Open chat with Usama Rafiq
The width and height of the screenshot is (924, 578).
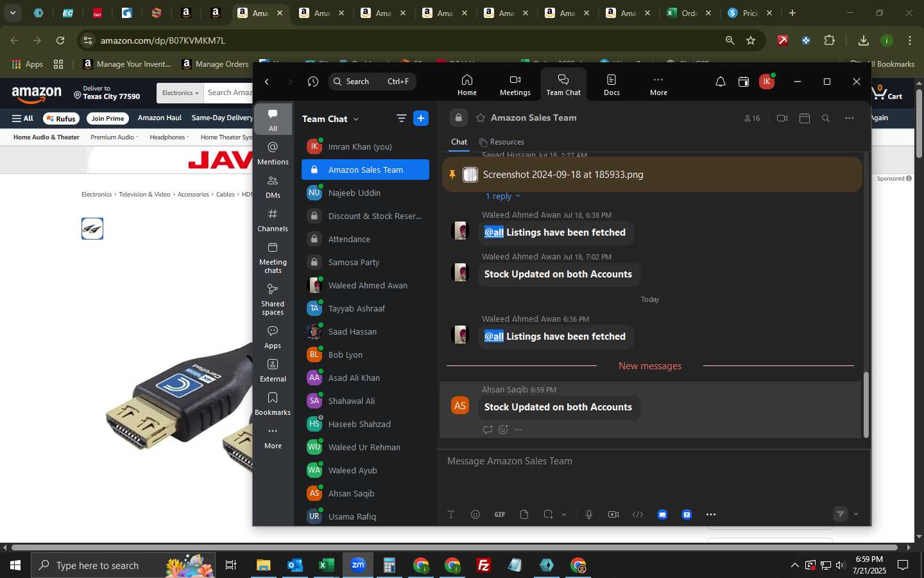(365, 516)
